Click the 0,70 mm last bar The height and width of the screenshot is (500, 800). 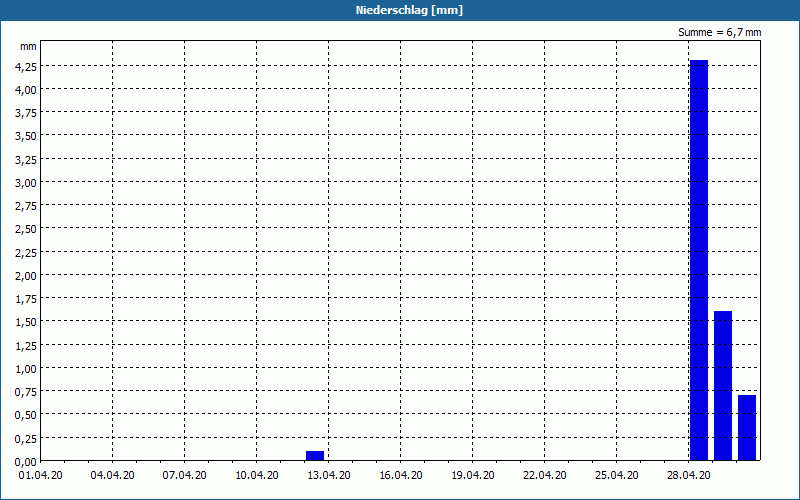747,428
